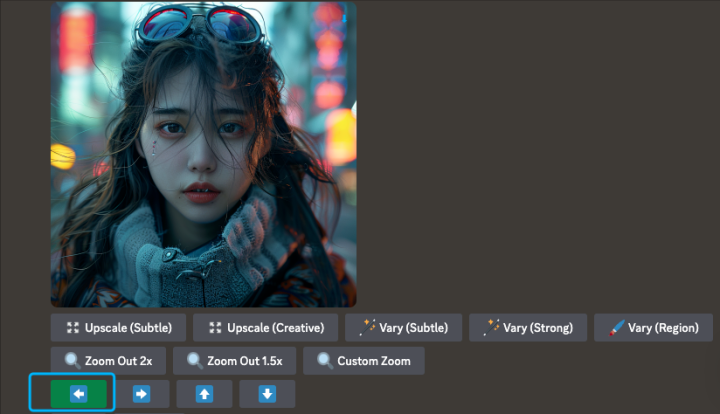This screenshot has height=414, width=720.
Task: Click Upscale (Creative) button
Action: 265,328
